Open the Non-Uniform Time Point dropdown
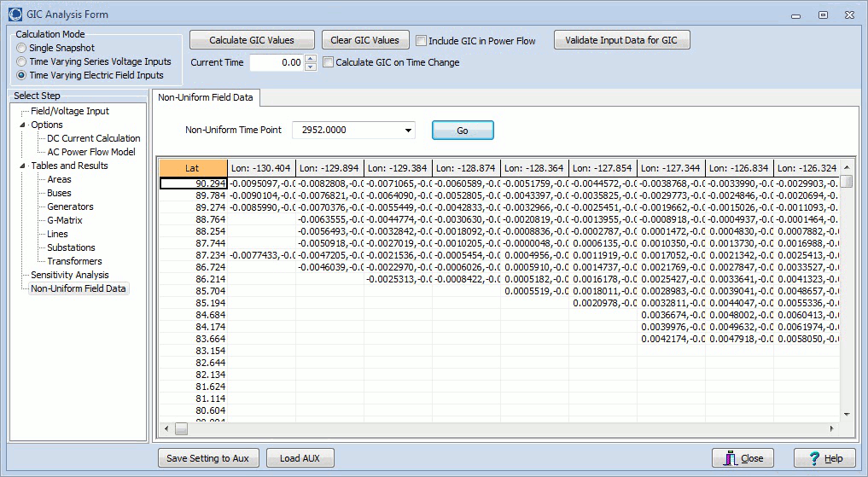Screen dimensions: 868x477 pos(409,131)
